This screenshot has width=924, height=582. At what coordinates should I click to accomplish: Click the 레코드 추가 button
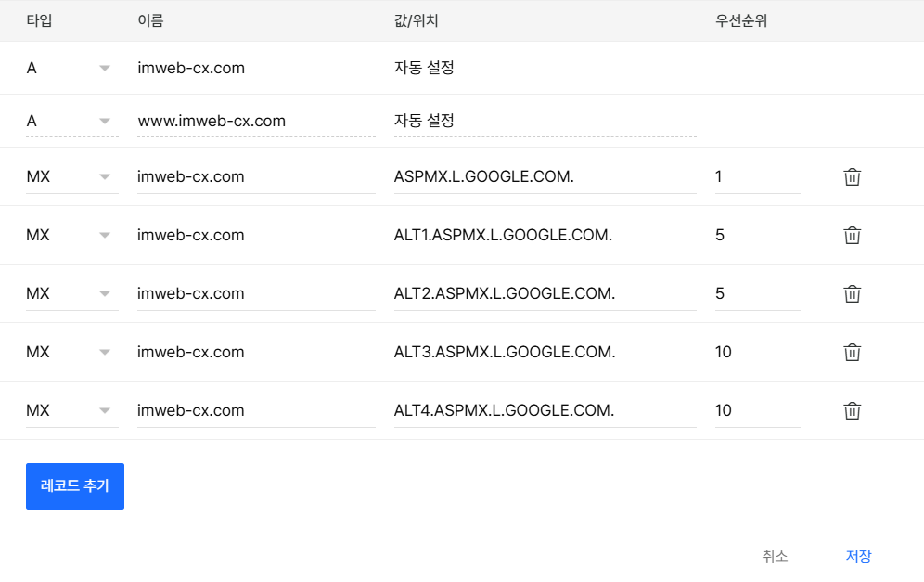(x=75, y=486)
